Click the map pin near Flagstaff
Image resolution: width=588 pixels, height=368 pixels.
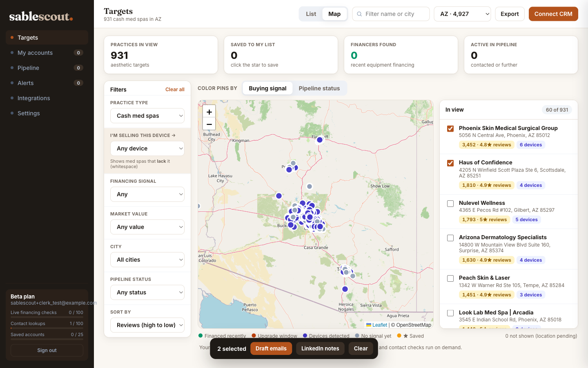point(320,140)
